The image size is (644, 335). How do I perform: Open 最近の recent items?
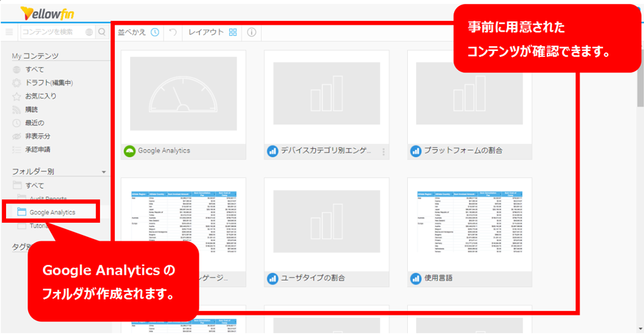click(34, 122)
